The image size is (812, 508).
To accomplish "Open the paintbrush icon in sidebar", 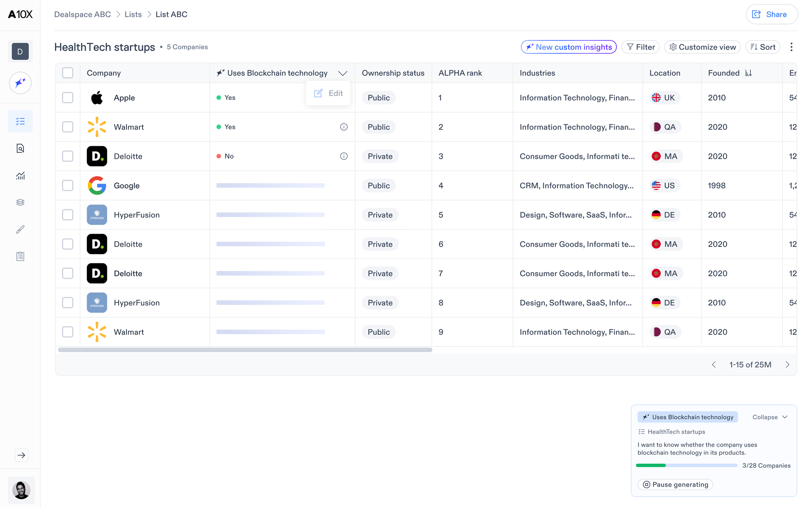I will (x=20, y=229).
